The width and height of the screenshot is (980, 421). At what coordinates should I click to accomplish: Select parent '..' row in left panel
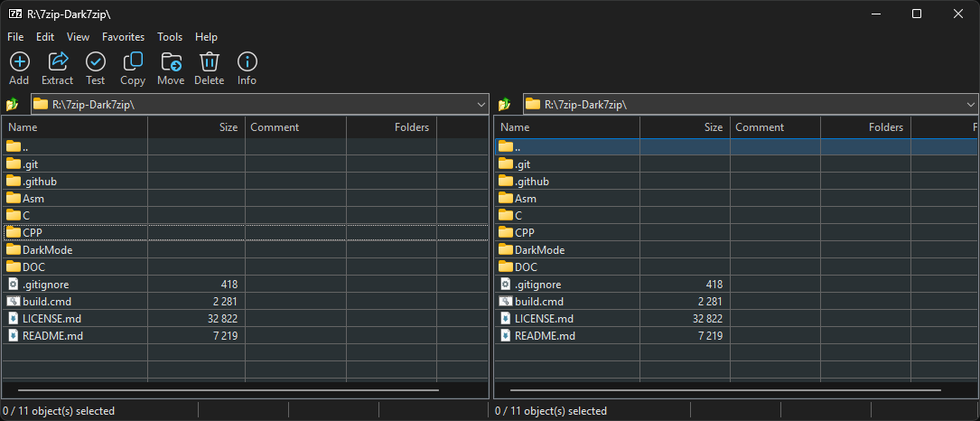coord(245,147)
